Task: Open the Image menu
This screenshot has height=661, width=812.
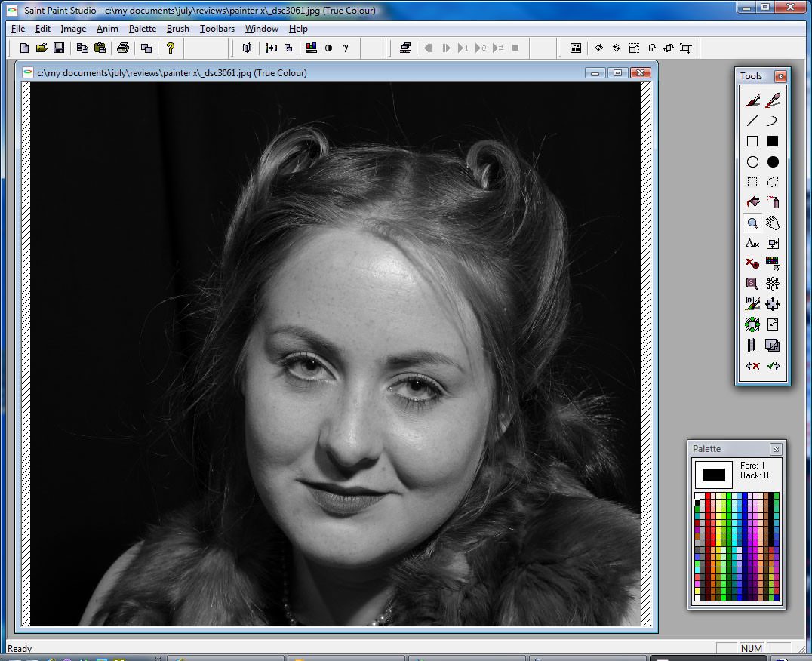Action: [x=72, y=29]
